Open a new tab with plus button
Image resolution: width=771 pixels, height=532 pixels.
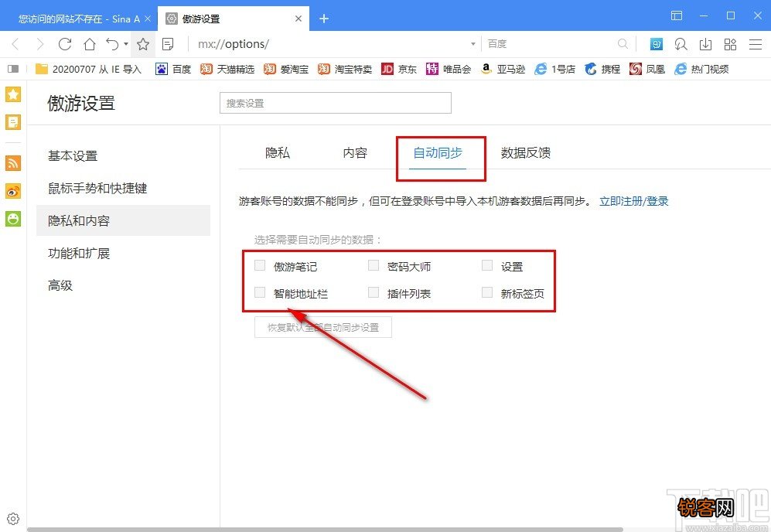click(x=323, y=19)
